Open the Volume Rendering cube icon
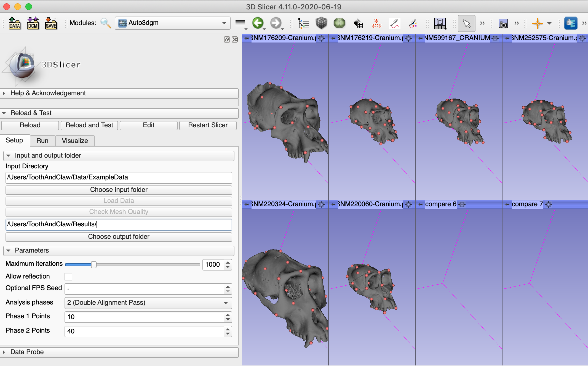This screenshot has width=588, height=366. coord(321,23)
